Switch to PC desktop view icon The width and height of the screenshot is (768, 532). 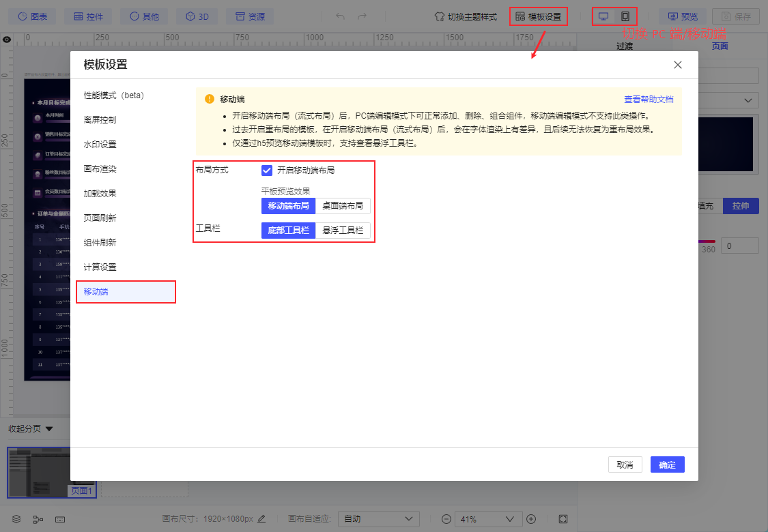(x=603, y=16)
